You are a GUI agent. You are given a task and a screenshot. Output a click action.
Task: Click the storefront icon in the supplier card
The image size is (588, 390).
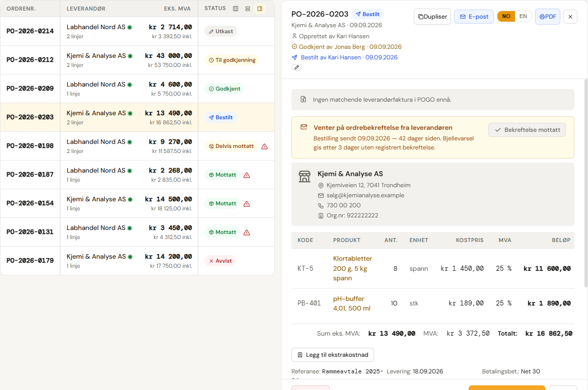(x=305, y=176)
